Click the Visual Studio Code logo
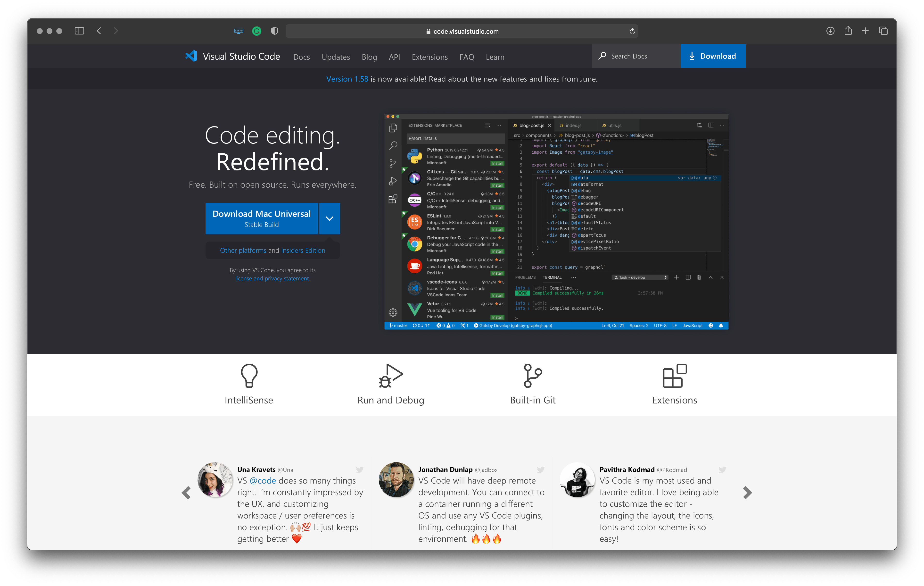924x586 pixels. tap(191, 57)
